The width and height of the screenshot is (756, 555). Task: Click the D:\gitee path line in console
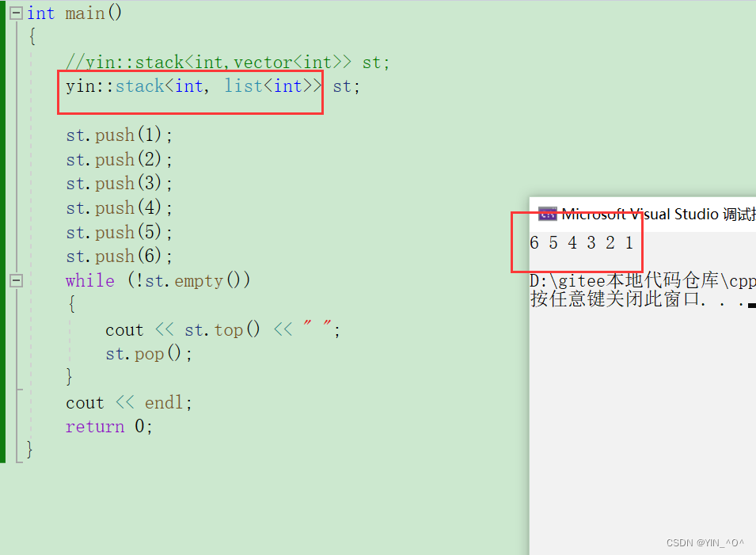(642, 280)
